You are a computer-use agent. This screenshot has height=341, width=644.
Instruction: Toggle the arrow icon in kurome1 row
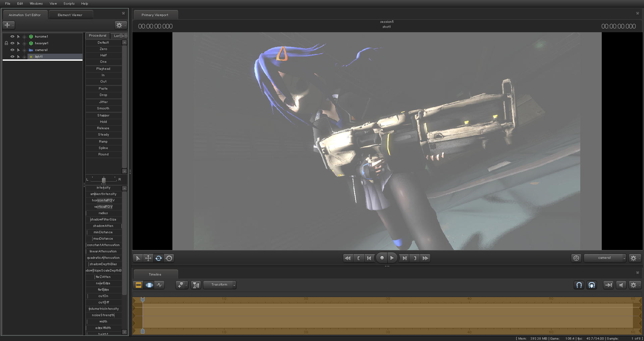pos(18,37)
